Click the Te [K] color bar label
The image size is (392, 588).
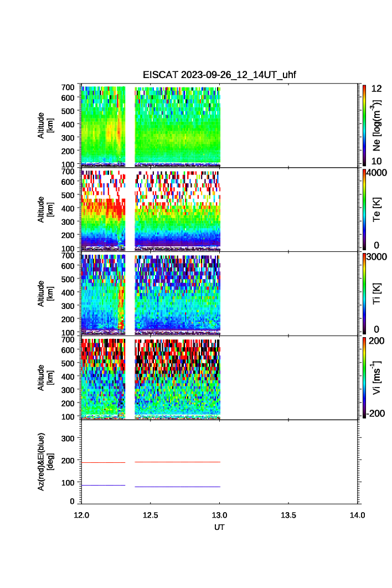[377, 209]
